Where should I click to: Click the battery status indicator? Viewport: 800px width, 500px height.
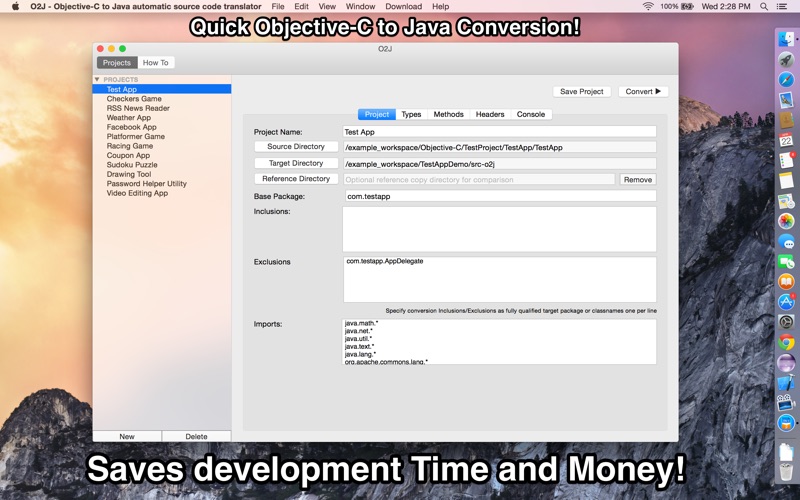677,6
